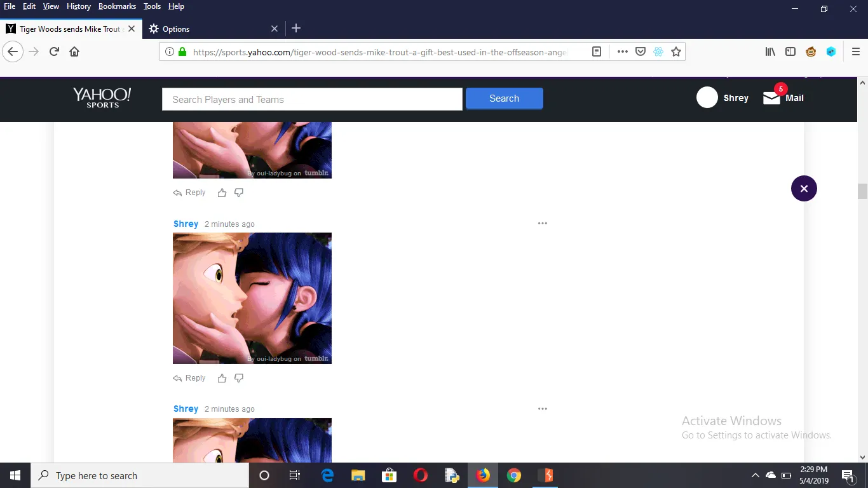This screenshot has height=488, width=868.
Task: Click the Search Players and Teams field
Action: point(312,100)
